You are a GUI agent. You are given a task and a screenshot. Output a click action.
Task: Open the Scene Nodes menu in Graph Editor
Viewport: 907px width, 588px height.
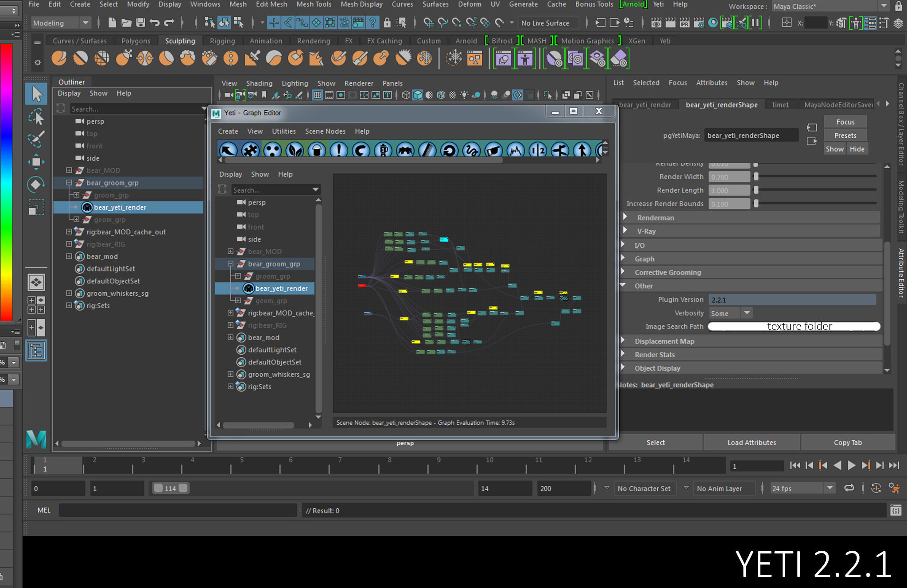(x=325, y=131)
